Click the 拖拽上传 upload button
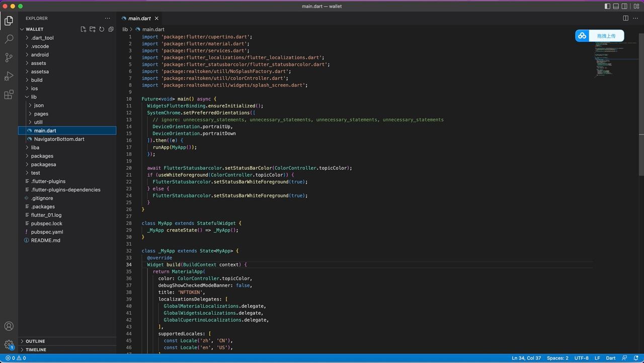Viewport: 644px width, 363px height. tap(606, 36)
